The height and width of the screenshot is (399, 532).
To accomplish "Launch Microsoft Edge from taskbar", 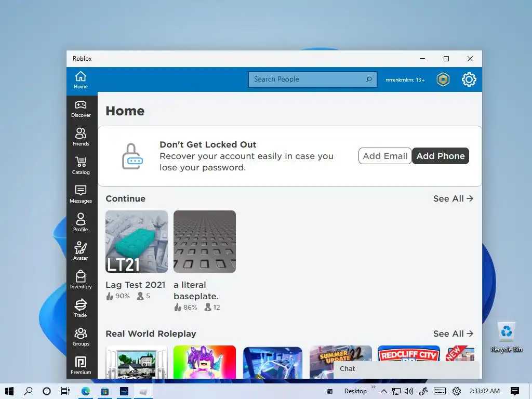I will pyautogui.click(x=86, y=391).
